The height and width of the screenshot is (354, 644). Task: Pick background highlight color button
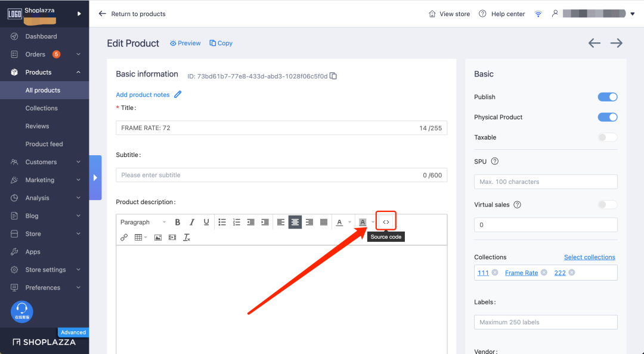point(363,222)
